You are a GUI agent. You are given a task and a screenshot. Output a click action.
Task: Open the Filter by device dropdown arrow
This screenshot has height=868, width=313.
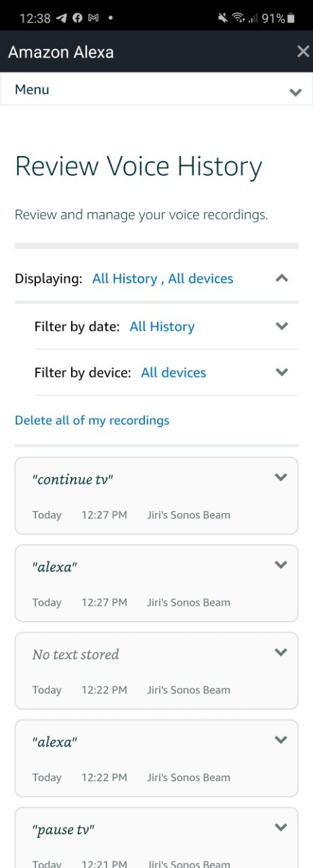click(283, 372)
